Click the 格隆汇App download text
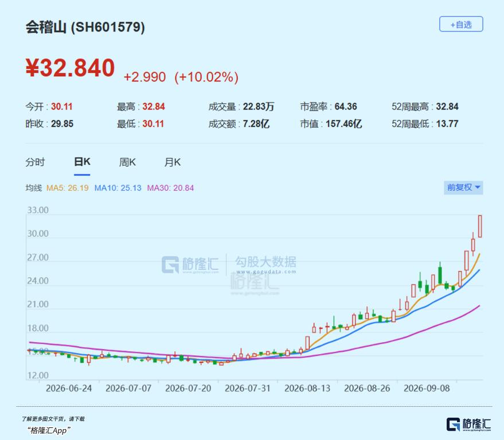The width and height of the screenshot is (504, 440). pos(49,430)
